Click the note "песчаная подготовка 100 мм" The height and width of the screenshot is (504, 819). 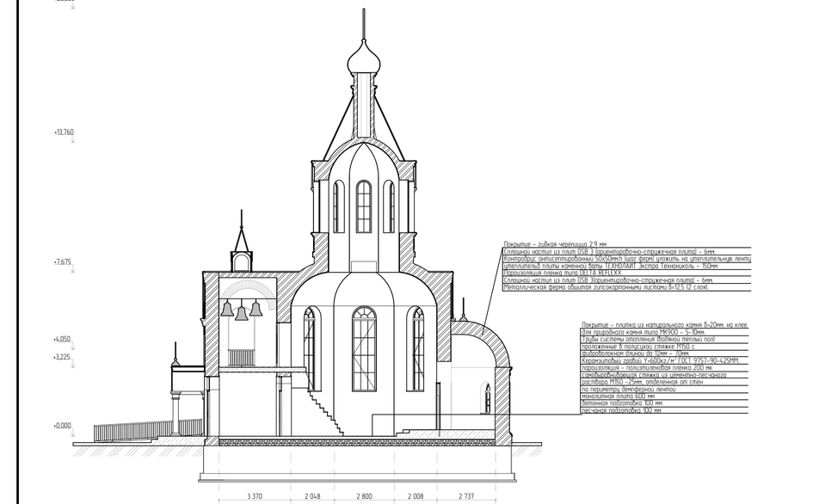pos(621,410)
